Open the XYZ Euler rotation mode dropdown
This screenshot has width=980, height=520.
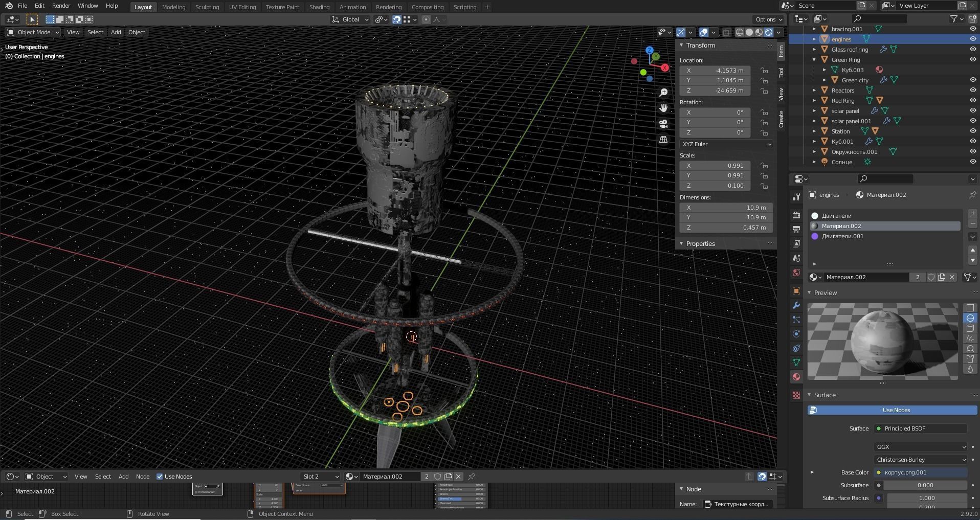pyautogui.click(x=726, y=144)
